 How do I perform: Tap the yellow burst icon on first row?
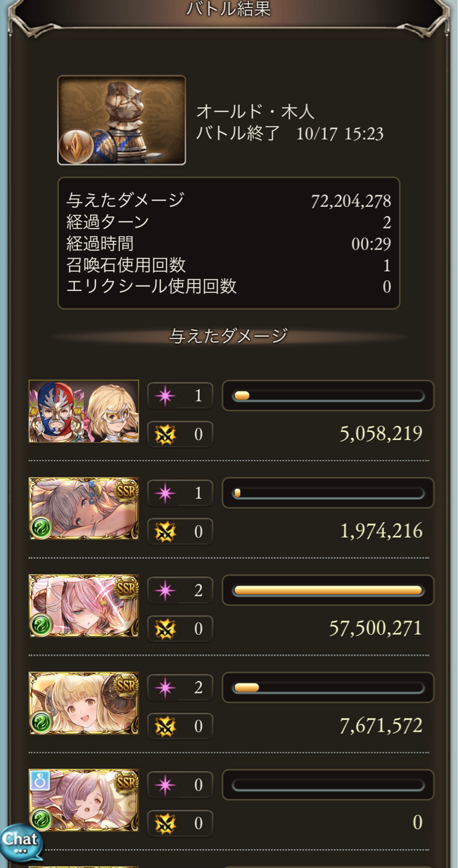(x=165, y=434)
